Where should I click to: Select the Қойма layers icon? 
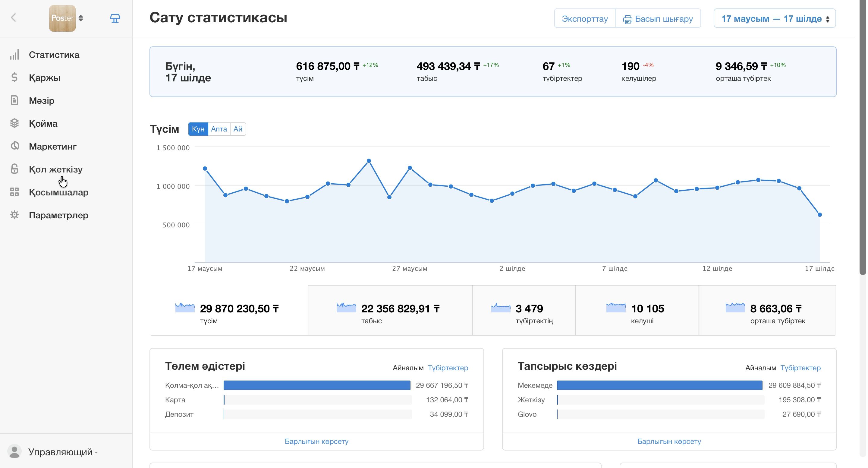[x=14, y=123]
